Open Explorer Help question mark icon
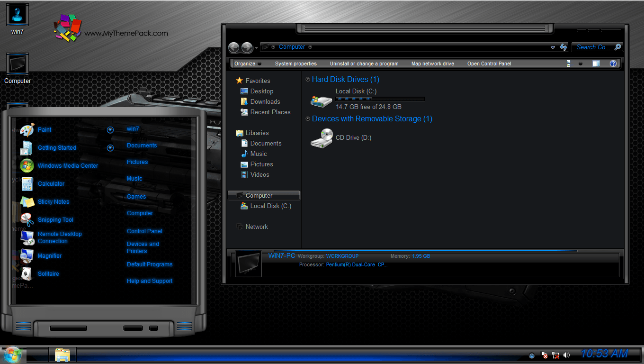Screen dimensions: 644x364 (613, 64)
